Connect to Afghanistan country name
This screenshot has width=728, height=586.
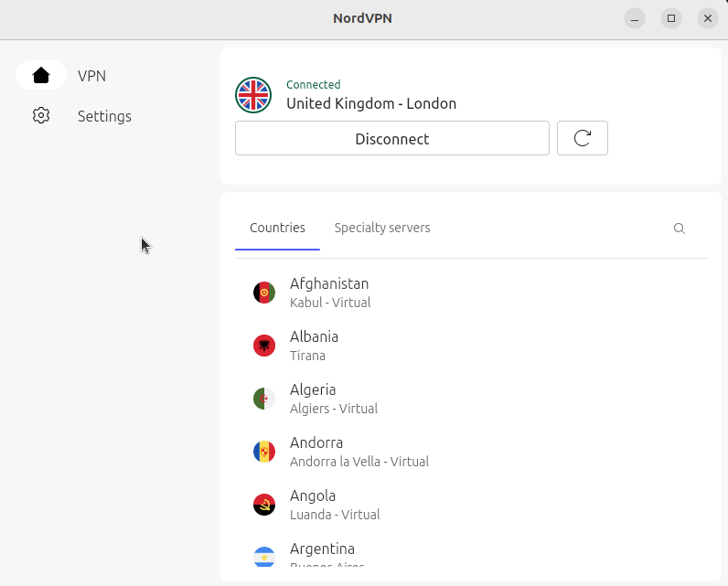pyautogui.click(x=329, y=283)
